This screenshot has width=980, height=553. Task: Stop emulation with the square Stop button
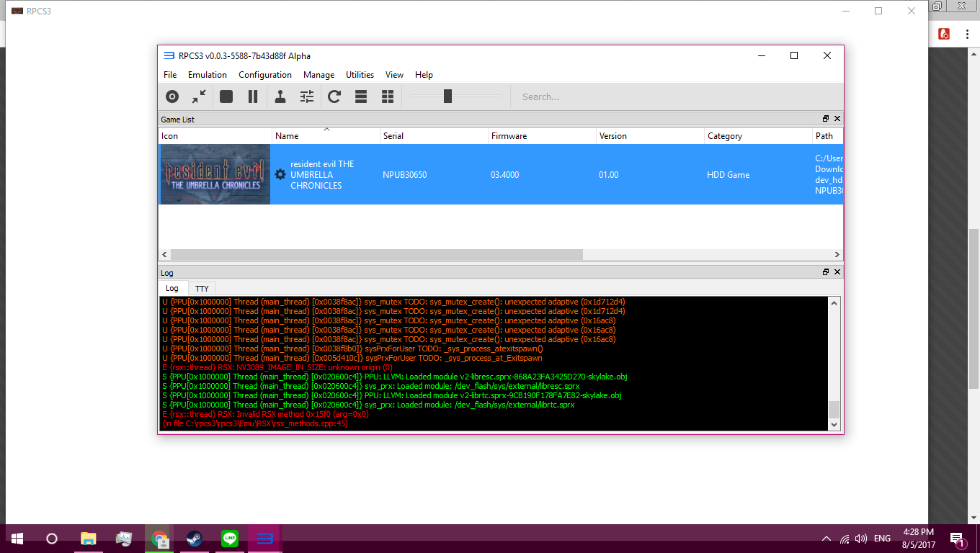tap(226, 96)
